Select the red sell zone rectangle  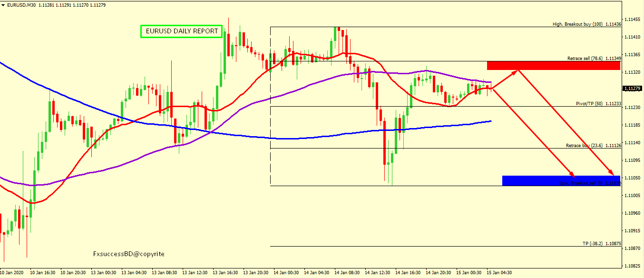click(554, 66)
